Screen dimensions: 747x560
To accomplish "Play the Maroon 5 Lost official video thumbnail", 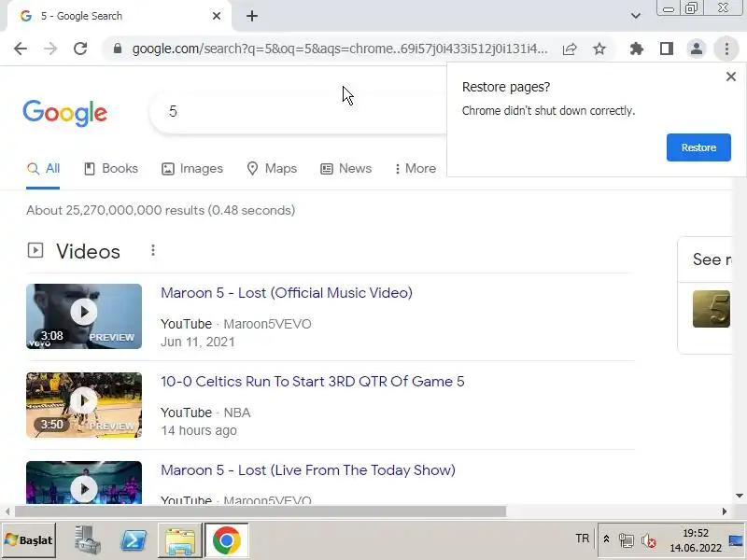I will click(84, 316).
